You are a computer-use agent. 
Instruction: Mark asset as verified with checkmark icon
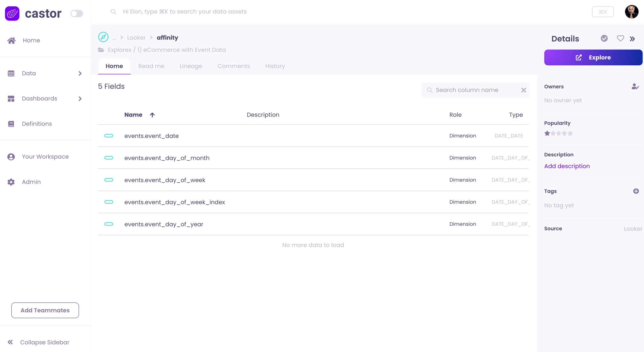604,39
